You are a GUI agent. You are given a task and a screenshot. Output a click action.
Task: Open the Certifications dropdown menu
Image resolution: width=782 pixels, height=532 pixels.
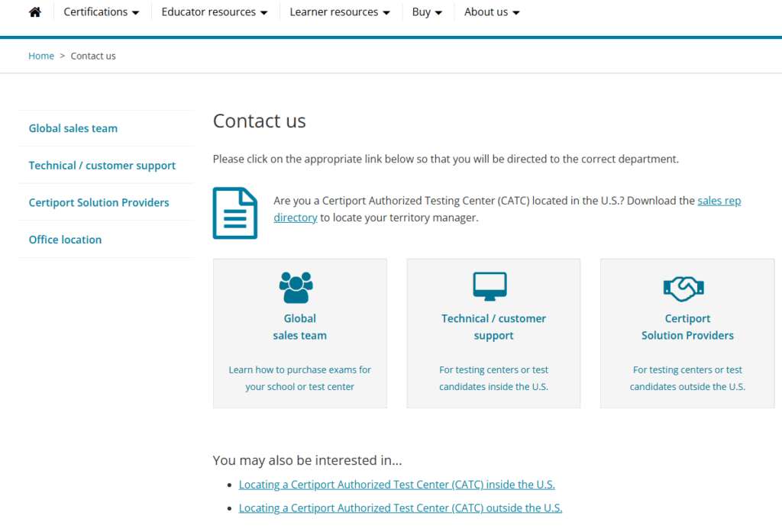pyautogui.click(x=102, y=12)
